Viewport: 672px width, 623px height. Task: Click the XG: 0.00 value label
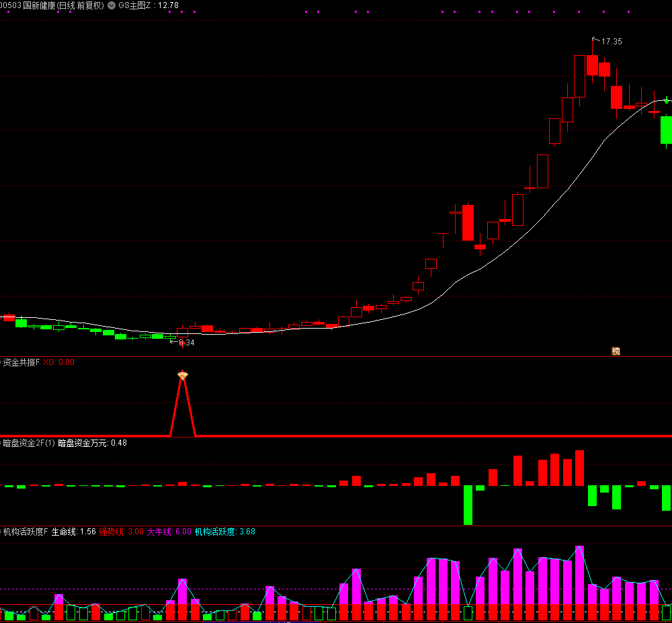59,362
